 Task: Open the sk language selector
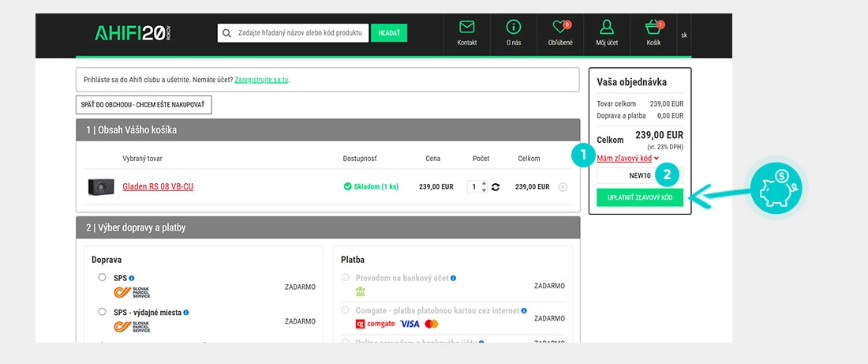[684, 35]
